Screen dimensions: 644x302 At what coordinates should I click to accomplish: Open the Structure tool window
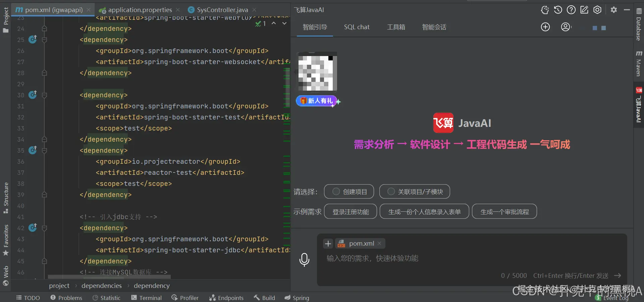(6, 198)
